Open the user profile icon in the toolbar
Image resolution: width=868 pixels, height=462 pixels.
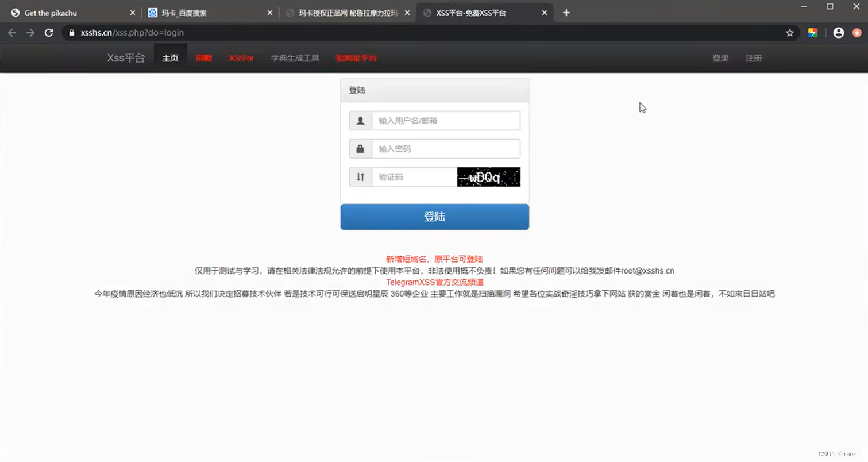point(838,33)
